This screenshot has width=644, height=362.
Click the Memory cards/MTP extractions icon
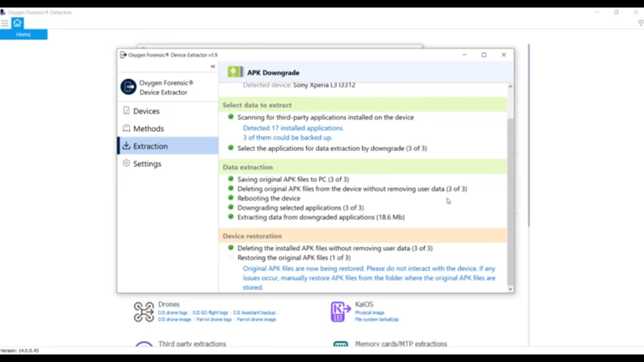(340, 344)
